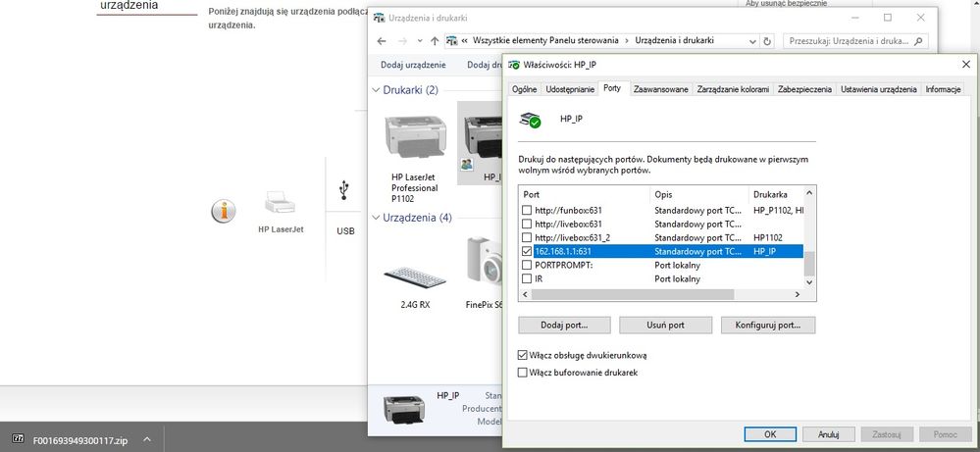Click the port list scroll-down arrow
Screen dimensions: 980x452
click(x=808, y=282)
